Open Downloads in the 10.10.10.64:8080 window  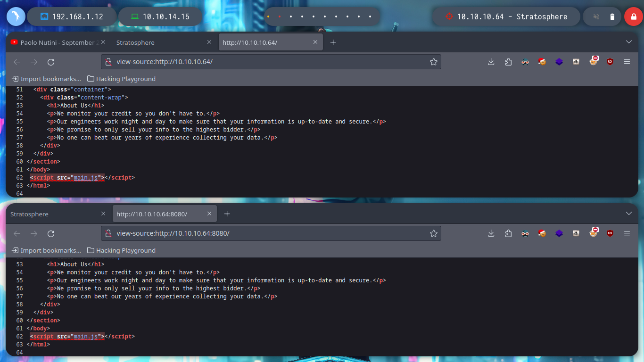click(491, 233)
